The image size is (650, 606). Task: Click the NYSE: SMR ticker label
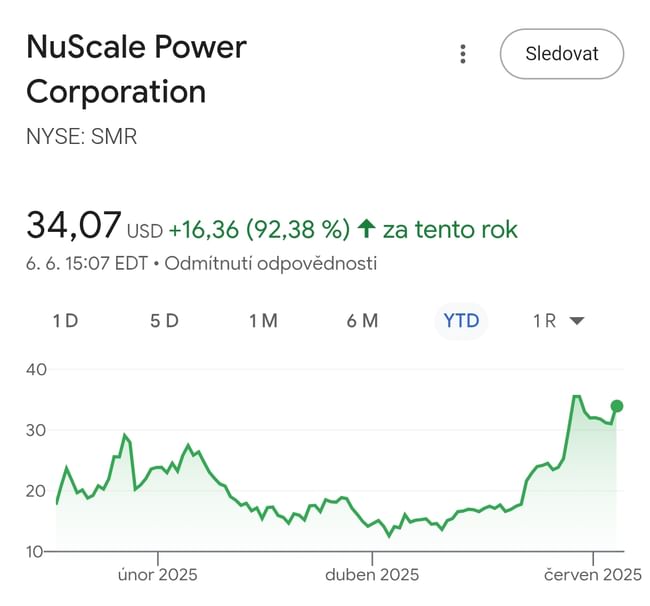(x=81, y=137)
